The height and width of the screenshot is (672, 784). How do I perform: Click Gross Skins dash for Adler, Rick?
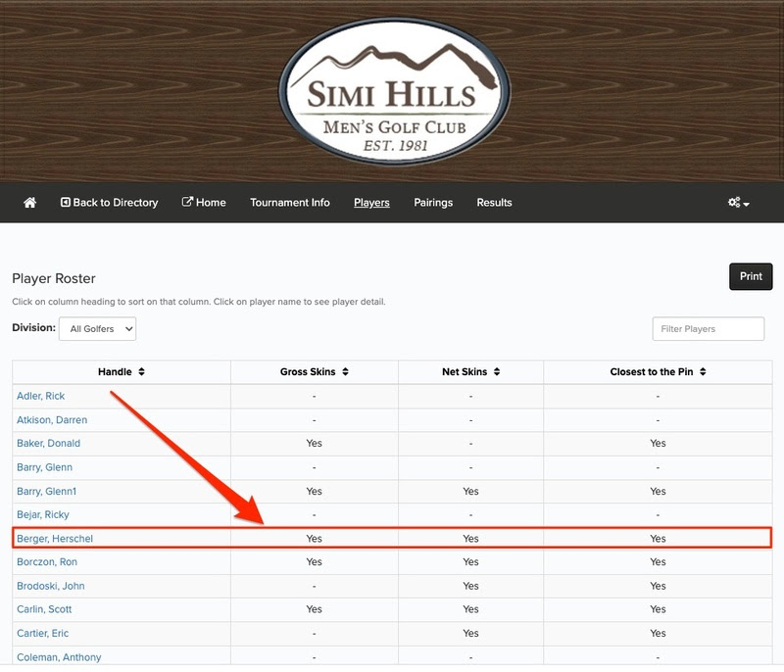[x=314, y=396]
